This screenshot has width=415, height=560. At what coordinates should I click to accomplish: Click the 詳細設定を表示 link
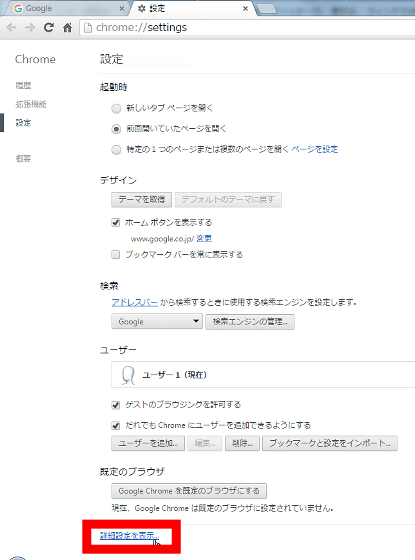(x=130, y=535)
